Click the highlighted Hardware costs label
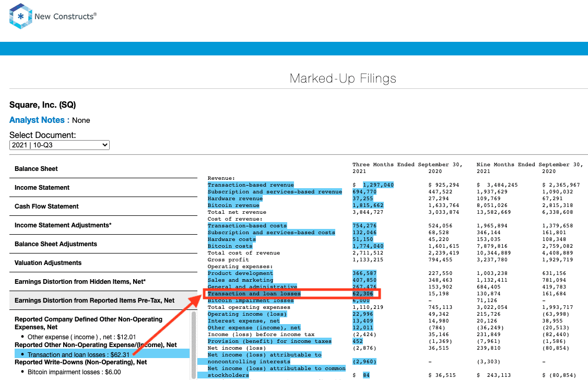This screenshot has width=588, height=380. [x=232, y=239]
